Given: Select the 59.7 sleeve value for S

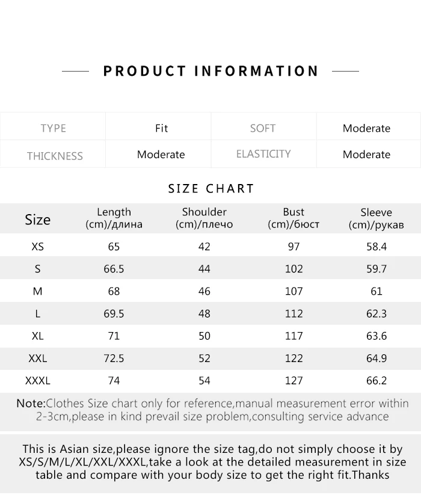Looking at the screenshot, I should 376,269.
